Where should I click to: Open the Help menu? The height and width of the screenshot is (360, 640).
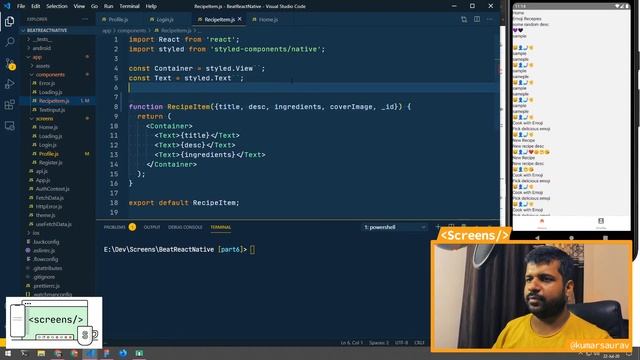coord(151,6)
